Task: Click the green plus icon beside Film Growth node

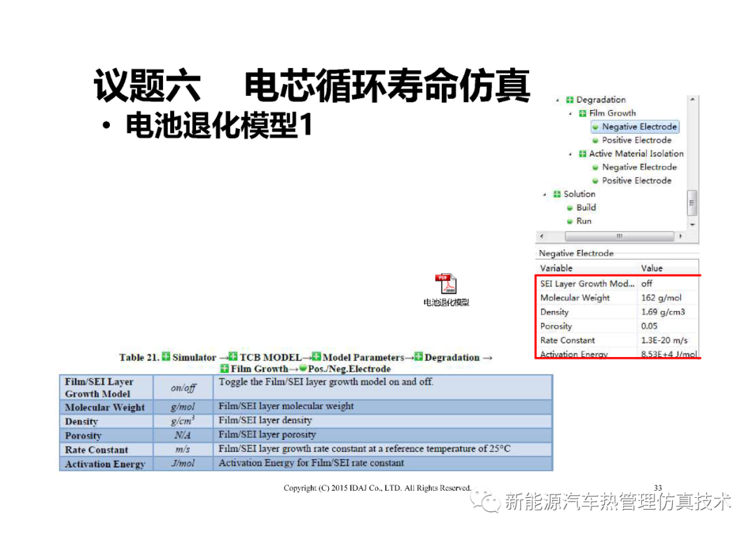Action: [582, 113]
